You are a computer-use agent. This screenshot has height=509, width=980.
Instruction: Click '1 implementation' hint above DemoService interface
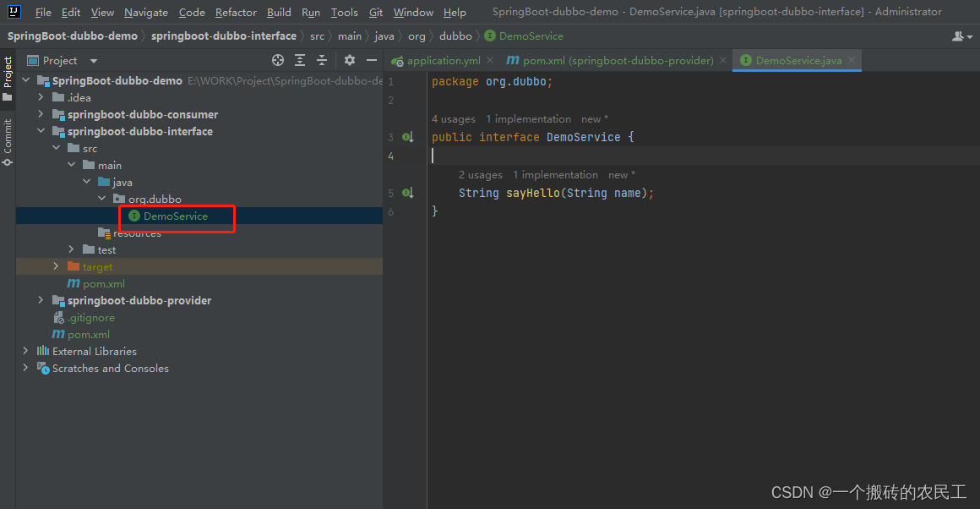point(528,119)
